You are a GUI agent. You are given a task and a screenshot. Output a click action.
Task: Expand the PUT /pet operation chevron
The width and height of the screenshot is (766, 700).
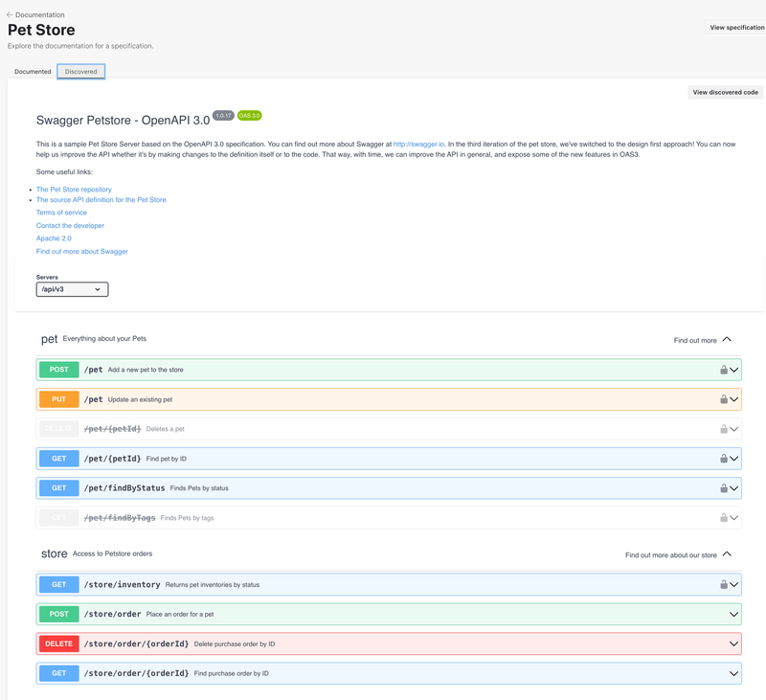[733, 399]
